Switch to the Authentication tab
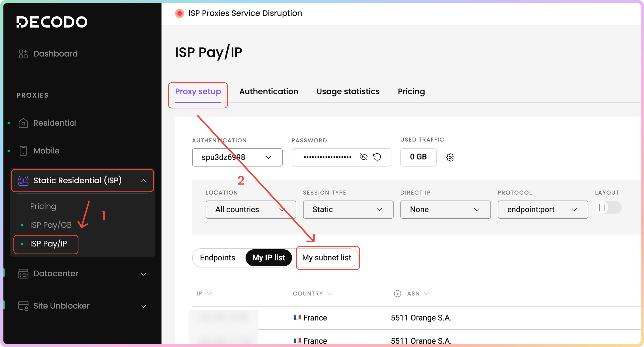 coord(269,92)
